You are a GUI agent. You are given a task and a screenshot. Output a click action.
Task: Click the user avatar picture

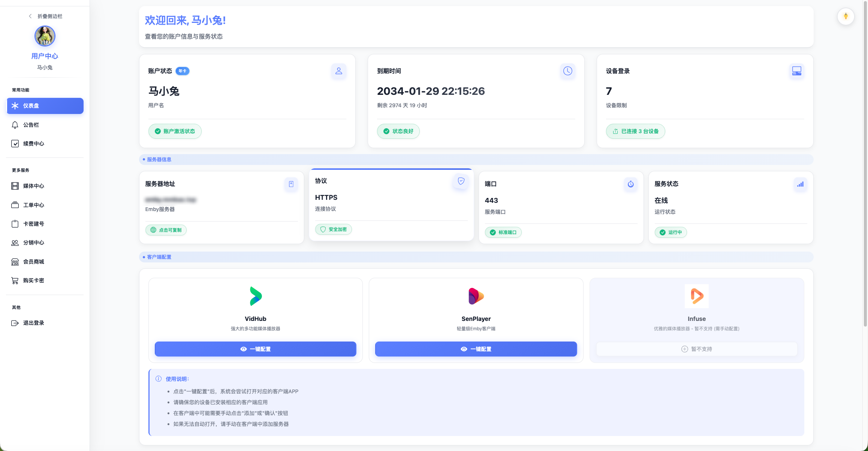[45, 36]
